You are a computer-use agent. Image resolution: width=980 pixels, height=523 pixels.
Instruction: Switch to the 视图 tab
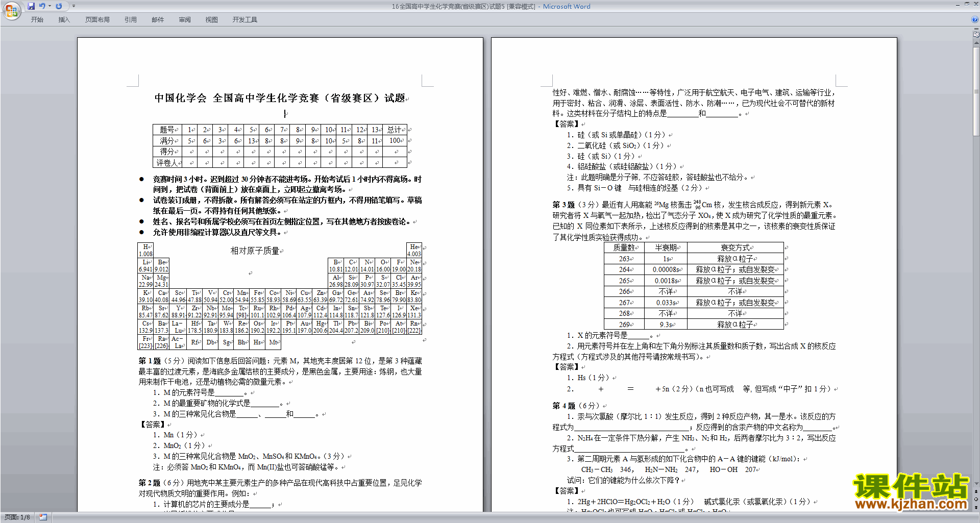(x=212, y=20)
